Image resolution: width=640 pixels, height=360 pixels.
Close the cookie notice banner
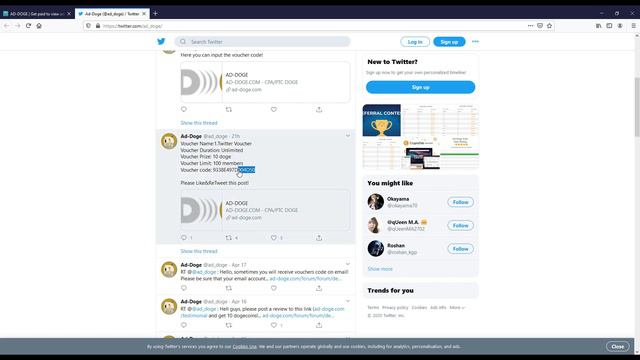point(618,347)
